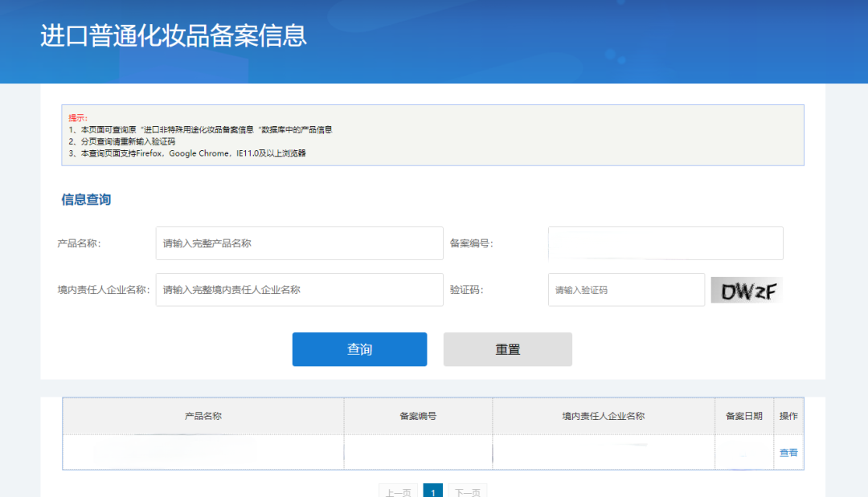Click the 操作 column header
Viewport: 868px width, 497px height.
788,416
